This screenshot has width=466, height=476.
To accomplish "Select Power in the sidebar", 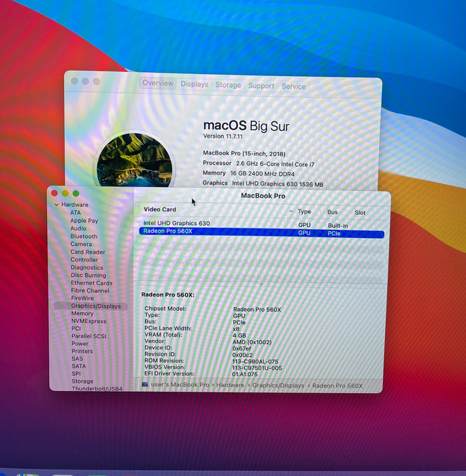I will (x=80, y=343).
